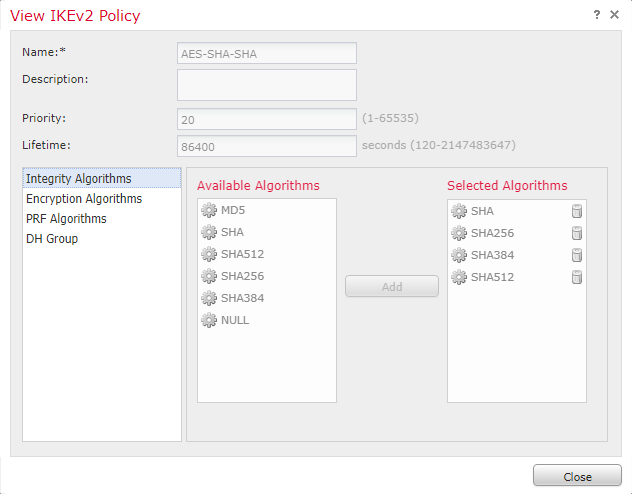Open the help question mark icon
The image size is (632, 494).
point(597,15)
